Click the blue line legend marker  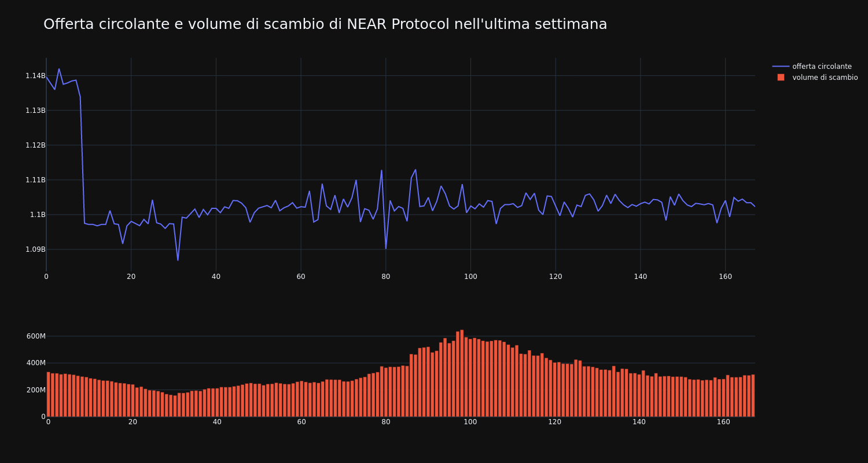[781, 67]
